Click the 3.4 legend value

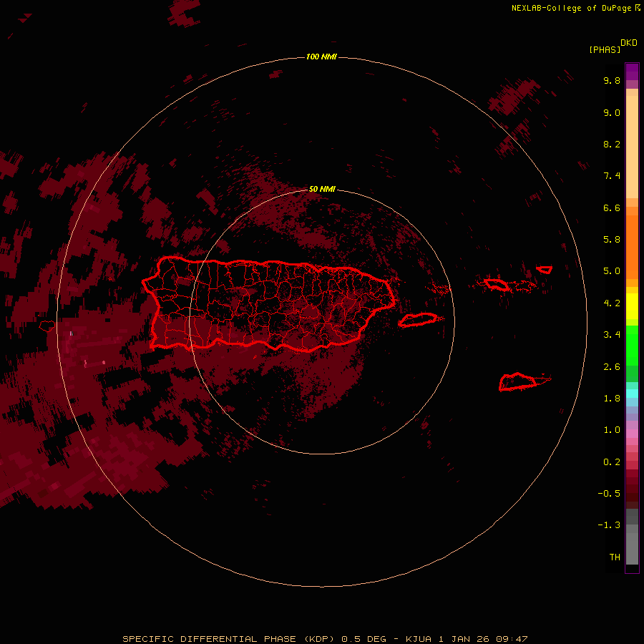click(612, 335)
